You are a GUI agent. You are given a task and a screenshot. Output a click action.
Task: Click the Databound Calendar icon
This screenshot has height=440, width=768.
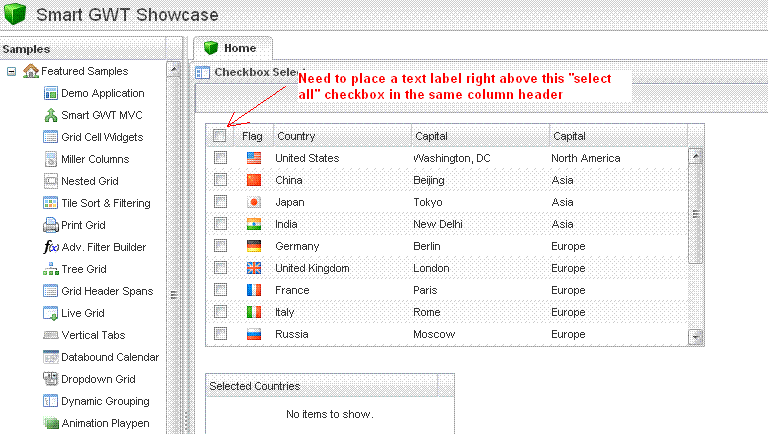click(x=51, y=357)
